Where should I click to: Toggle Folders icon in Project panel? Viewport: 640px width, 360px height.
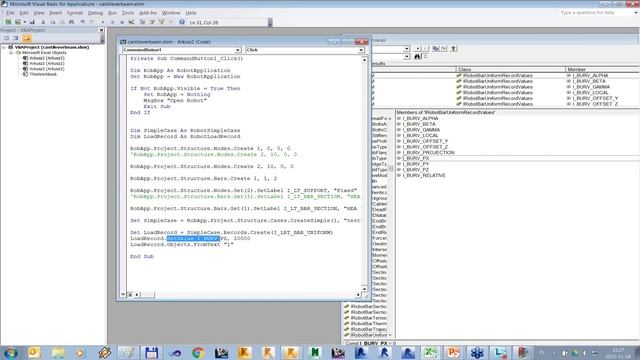pos(27,38)
